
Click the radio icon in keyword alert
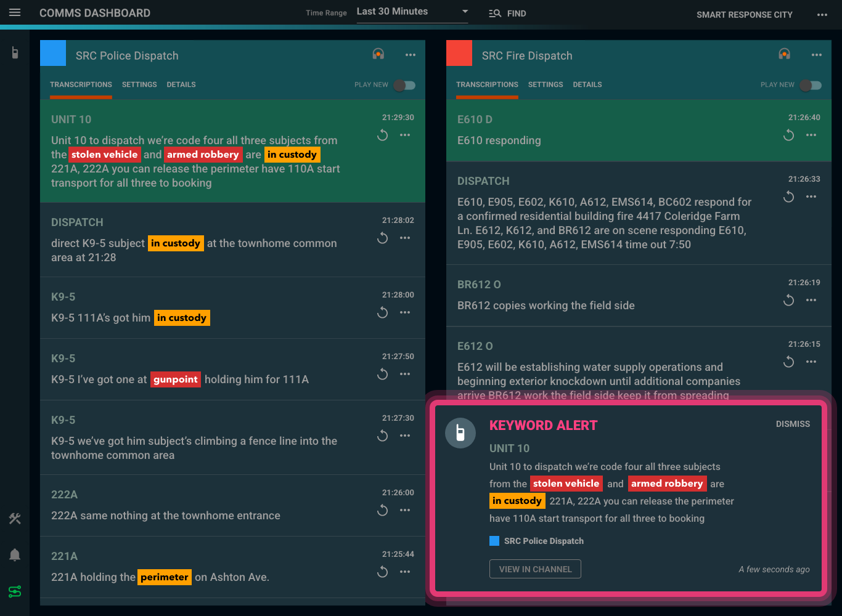[x=460, y=433]
